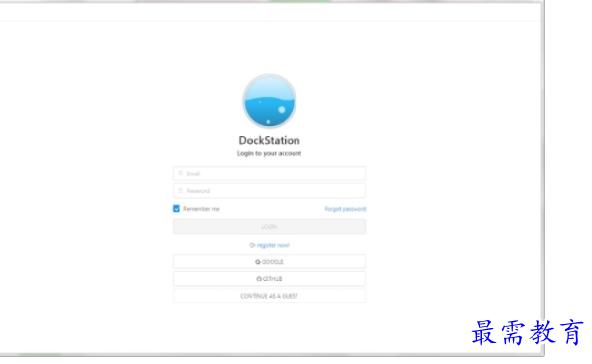Click the Password input field
The image size is (592, 364).
click(x=269, y=191)
